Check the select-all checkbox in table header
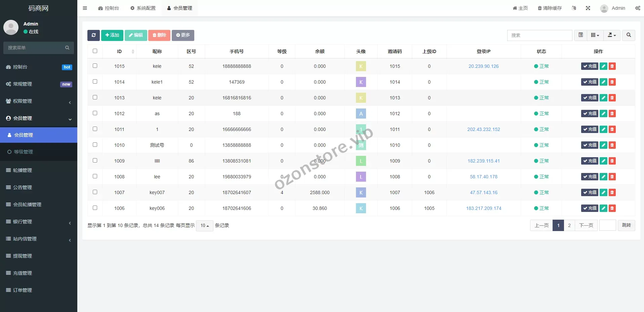Image resolution: width=644 pixels, height=312 pixels. click(95, 51)
